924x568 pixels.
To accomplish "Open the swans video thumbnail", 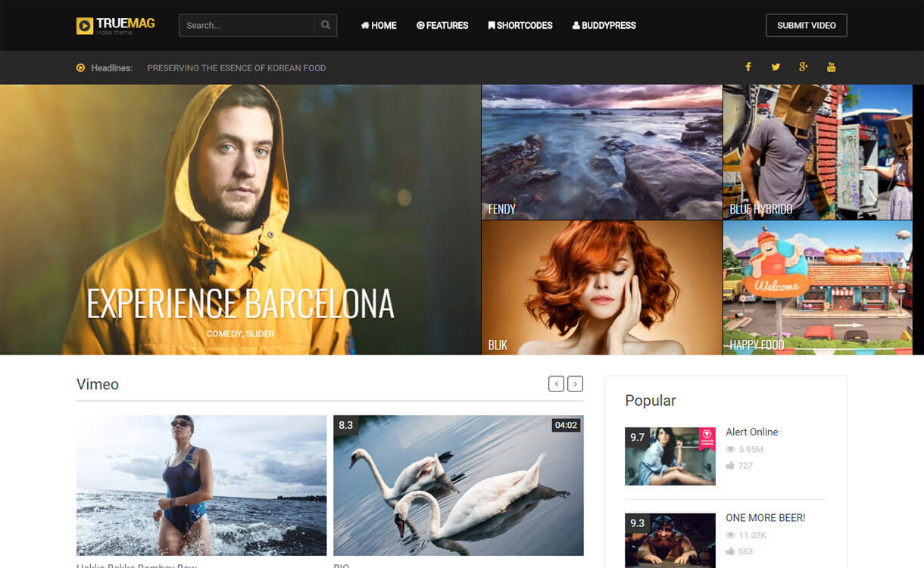I will pos(458,485).
